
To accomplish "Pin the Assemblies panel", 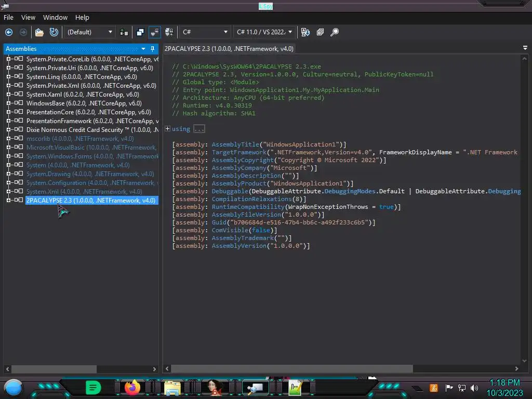I will click(152, 49).
